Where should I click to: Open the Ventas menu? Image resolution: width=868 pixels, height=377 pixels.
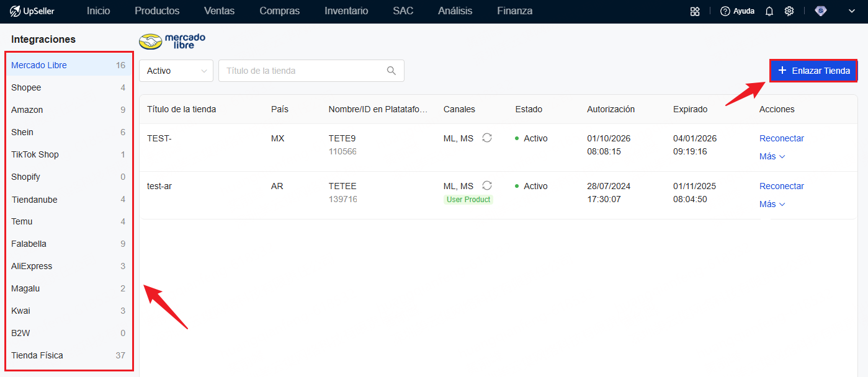pyautogui.click(x=220, y=11)
